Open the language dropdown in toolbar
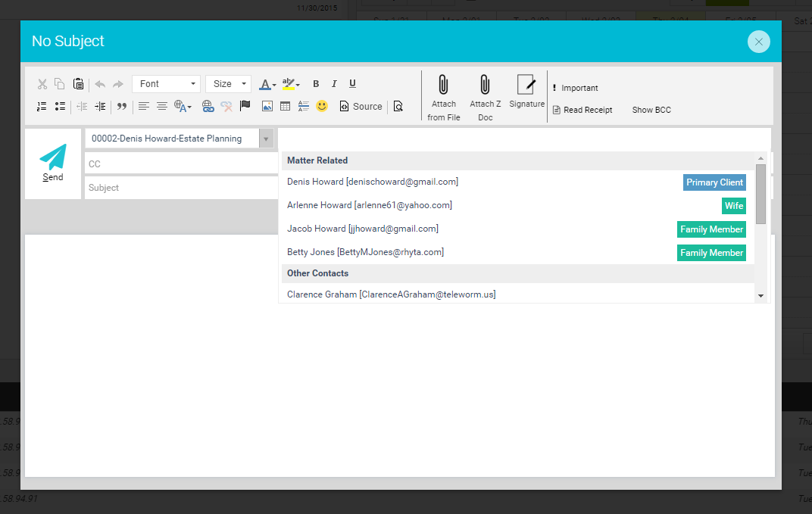The height and width of the screenshot is (514, 812). (x=183, y=107)
